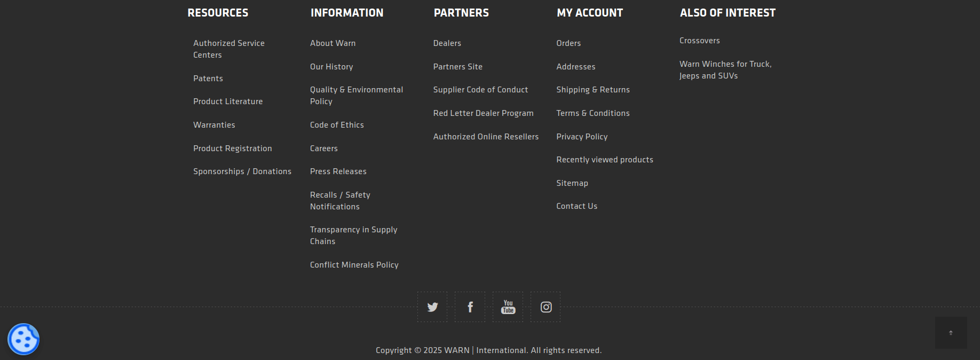View the Warranties page
The width and height of the screenshot is (980, 360).
214,125
